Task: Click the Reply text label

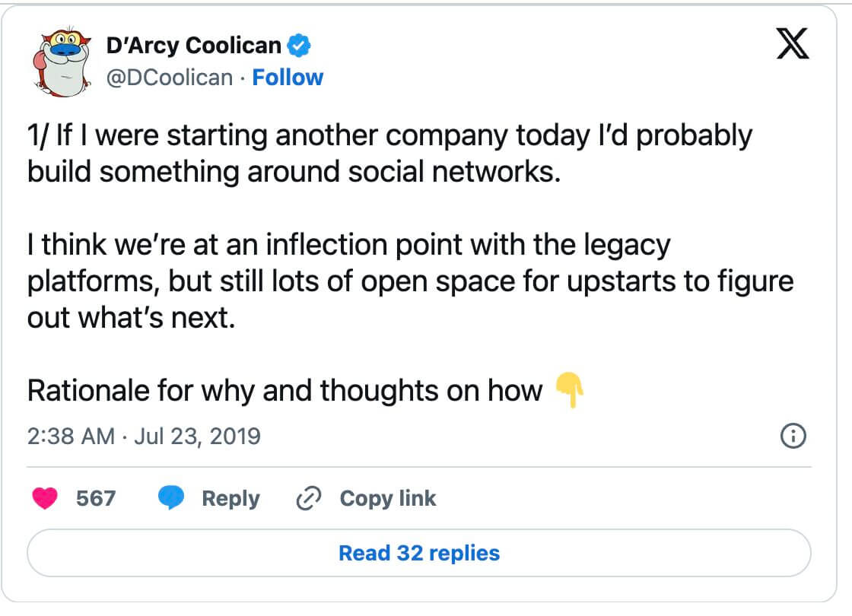Action: click(230, 499)
